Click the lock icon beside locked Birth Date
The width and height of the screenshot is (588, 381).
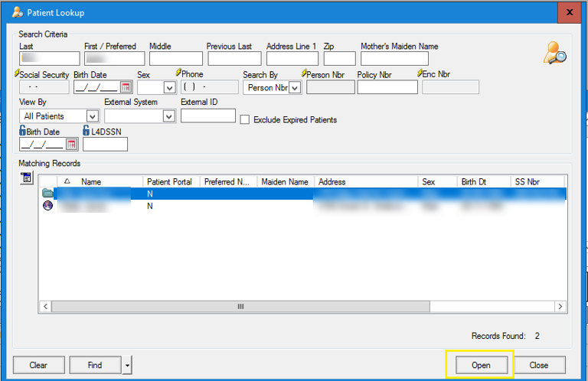click(x=22, y=130)
